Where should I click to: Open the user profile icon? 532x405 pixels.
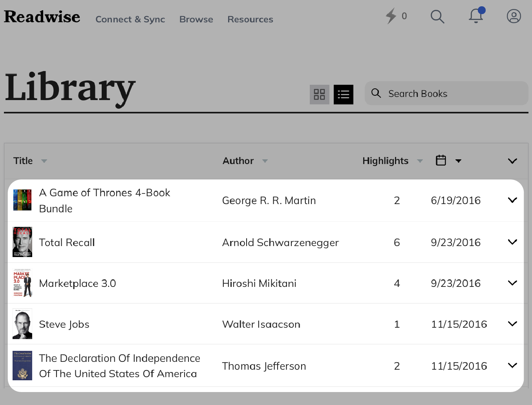pos(514,16)
